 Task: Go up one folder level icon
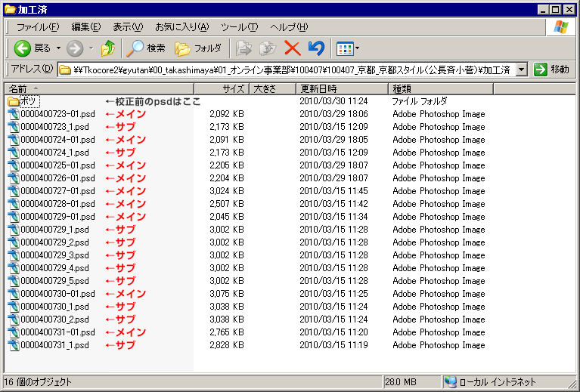pos(108,48)
